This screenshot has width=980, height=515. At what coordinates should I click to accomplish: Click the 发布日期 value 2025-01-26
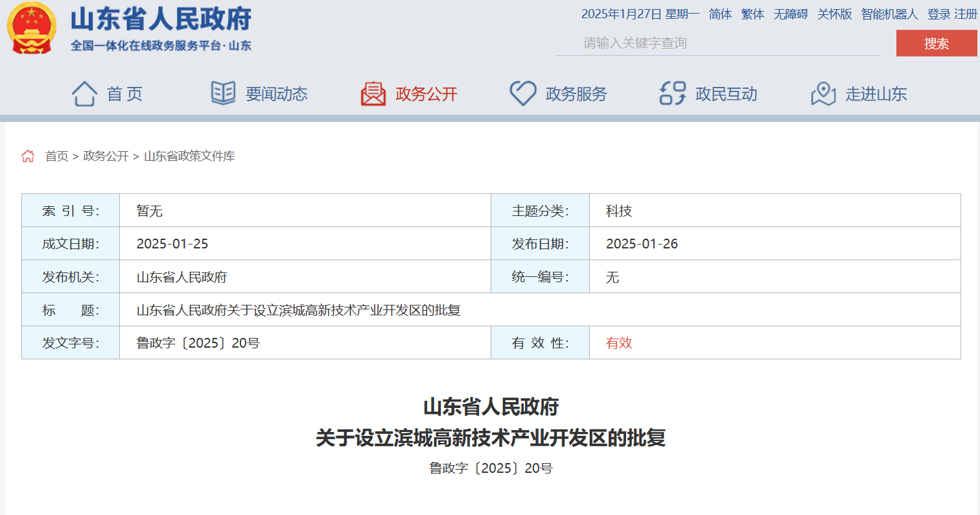(x=642, y=244)
